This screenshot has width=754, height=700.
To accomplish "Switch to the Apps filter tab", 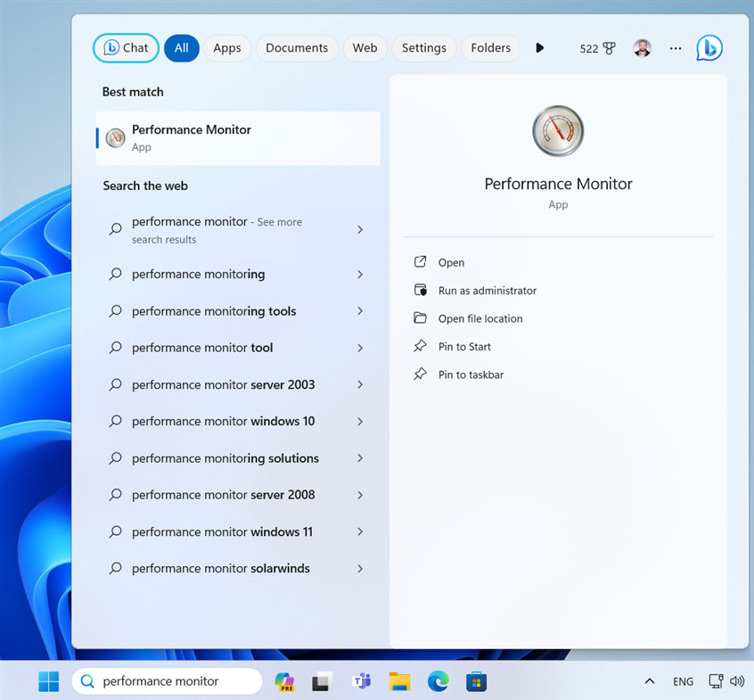I will click(x=226, y=48).
